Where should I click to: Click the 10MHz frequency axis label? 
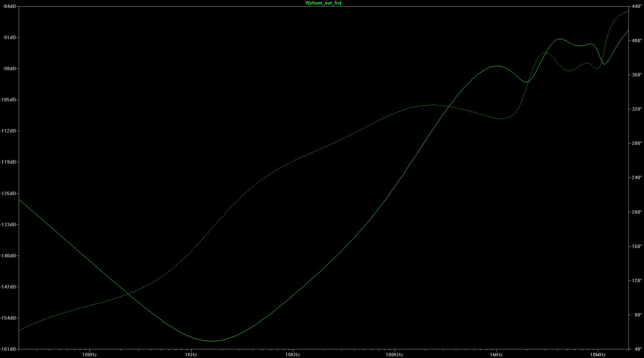tap(598, 355)
